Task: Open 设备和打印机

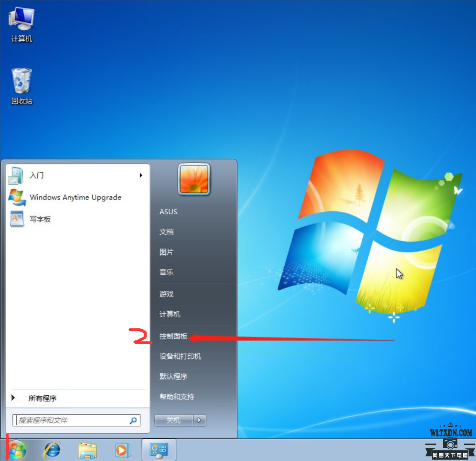Action: pos(180,356)
